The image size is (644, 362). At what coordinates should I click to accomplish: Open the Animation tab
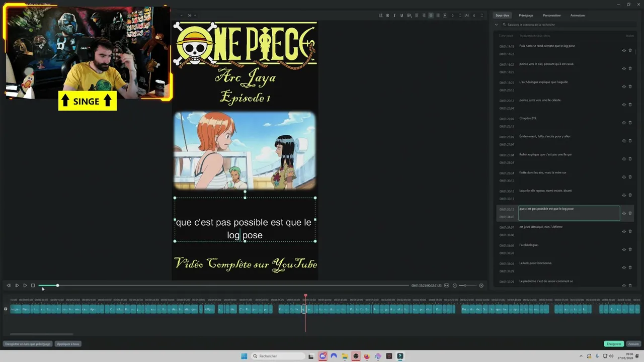pos(578,16)
